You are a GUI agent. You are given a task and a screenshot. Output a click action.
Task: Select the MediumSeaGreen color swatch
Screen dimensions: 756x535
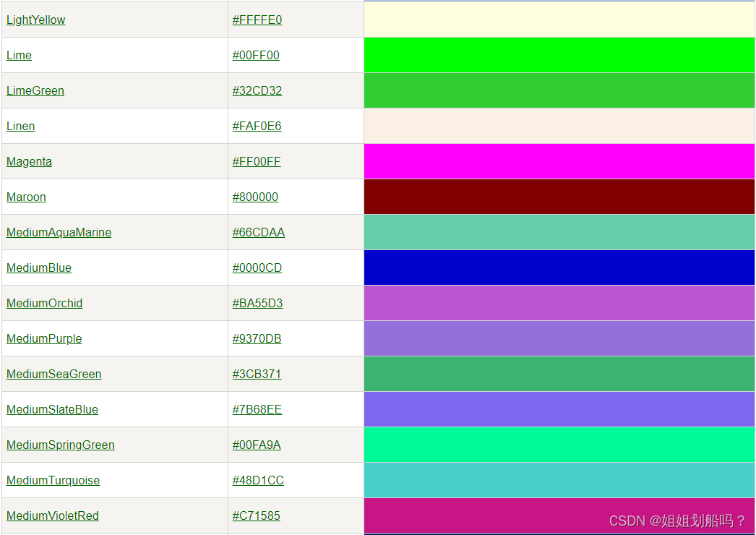559,374
